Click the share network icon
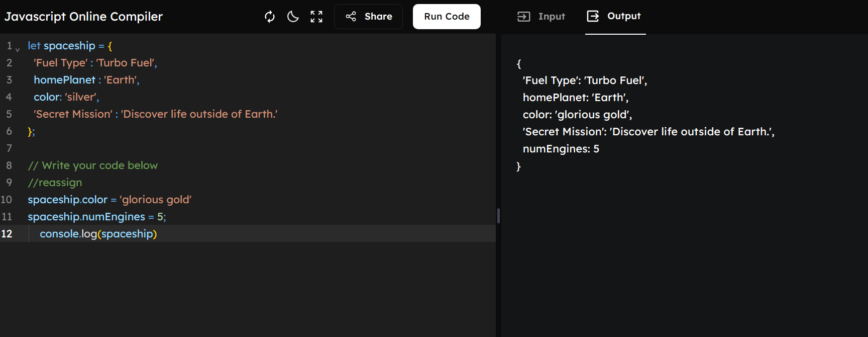 pos(351,17)
